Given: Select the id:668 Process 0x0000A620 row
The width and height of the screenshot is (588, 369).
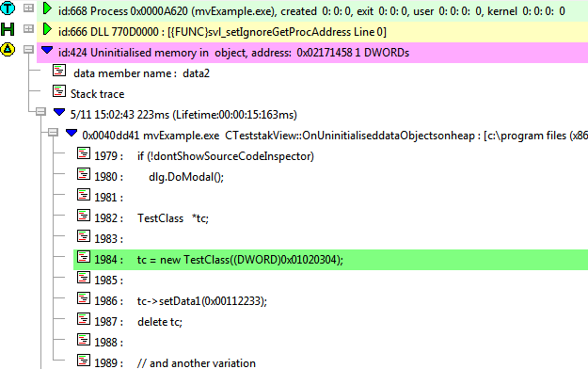Looking at the screenshot, I should (x=312, y=11).
